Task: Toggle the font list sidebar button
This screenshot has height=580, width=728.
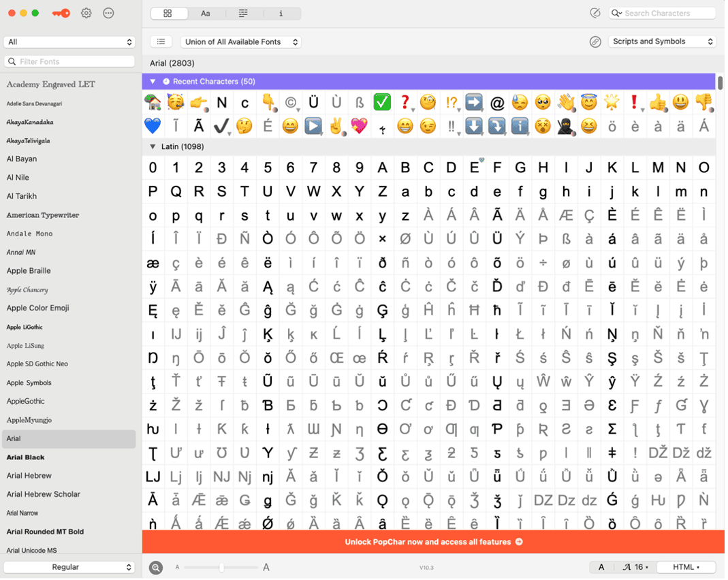Action: tap(161, 42)
